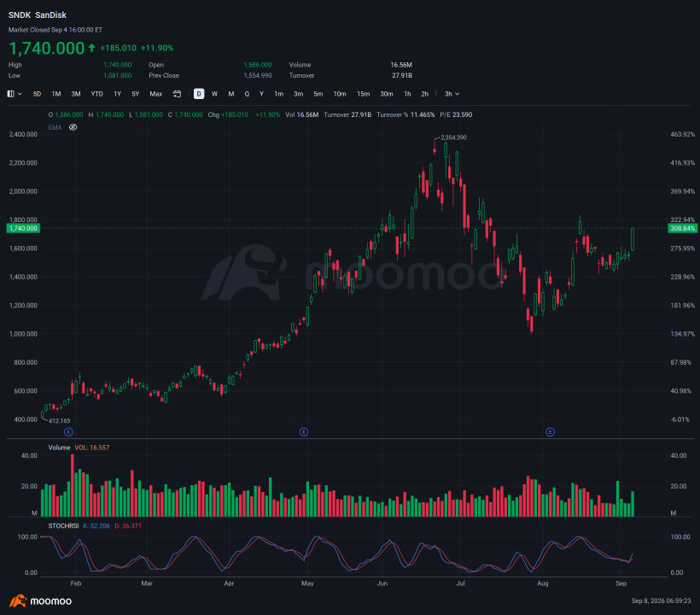Switch to weekly W interval
The height and width of the screenshot is (615, 700).
[x=215, y=94]
